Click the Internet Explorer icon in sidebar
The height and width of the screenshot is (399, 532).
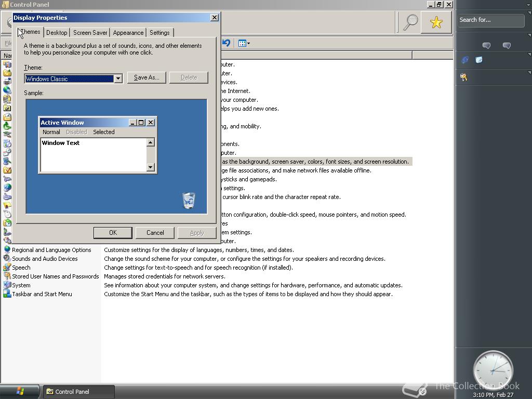[465, 60]
